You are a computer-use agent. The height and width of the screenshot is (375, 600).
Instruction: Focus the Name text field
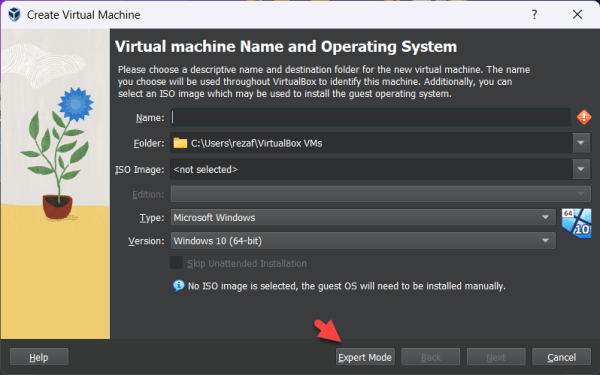[x=370, y=117]
